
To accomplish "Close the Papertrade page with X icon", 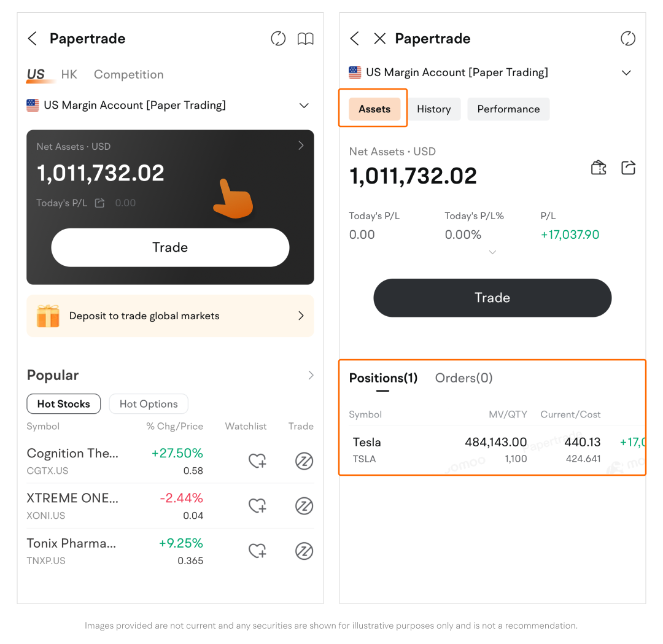I will point(380,39).
